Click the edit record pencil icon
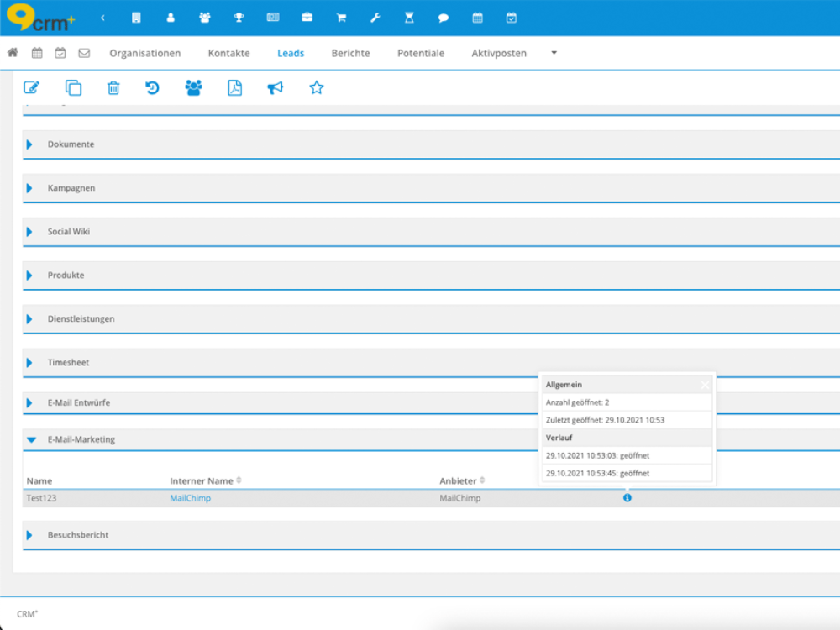840x630 pixels. coord(31,87)
